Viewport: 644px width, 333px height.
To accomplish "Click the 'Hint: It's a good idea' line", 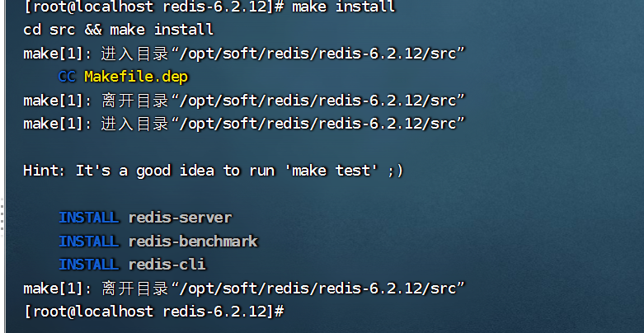I will pos(214,171).
